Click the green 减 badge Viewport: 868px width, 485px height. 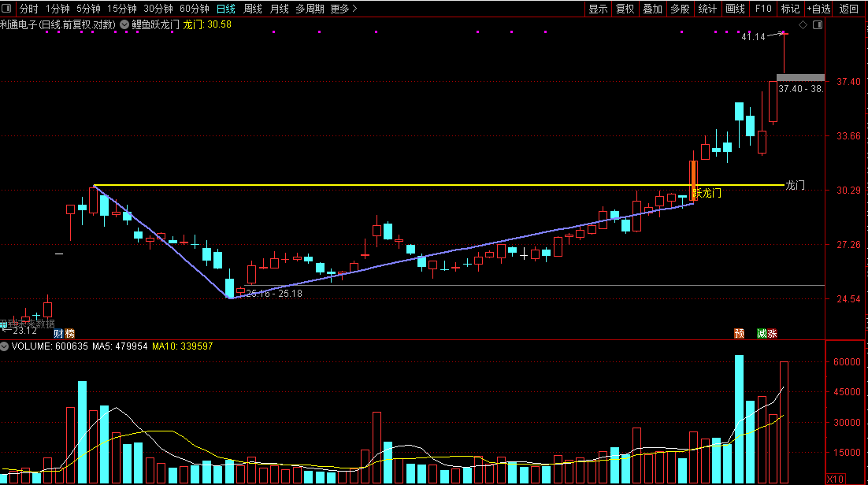762,333
